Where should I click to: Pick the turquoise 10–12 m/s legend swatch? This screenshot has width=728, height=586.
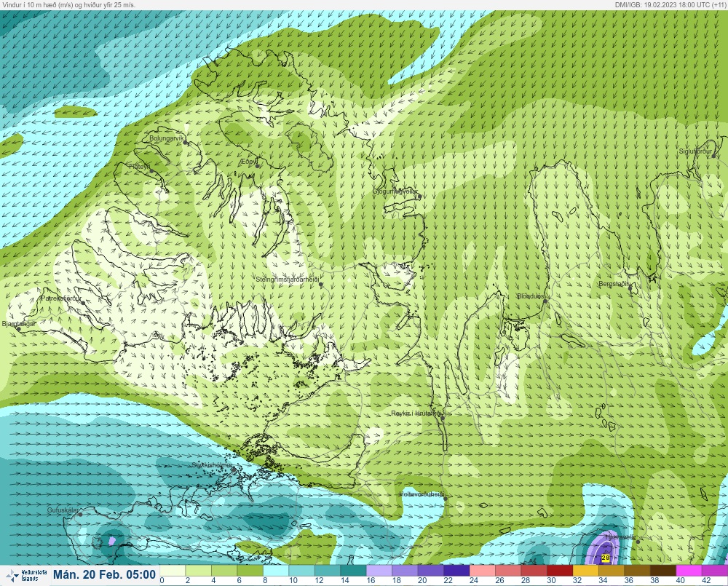click(302, 570)
